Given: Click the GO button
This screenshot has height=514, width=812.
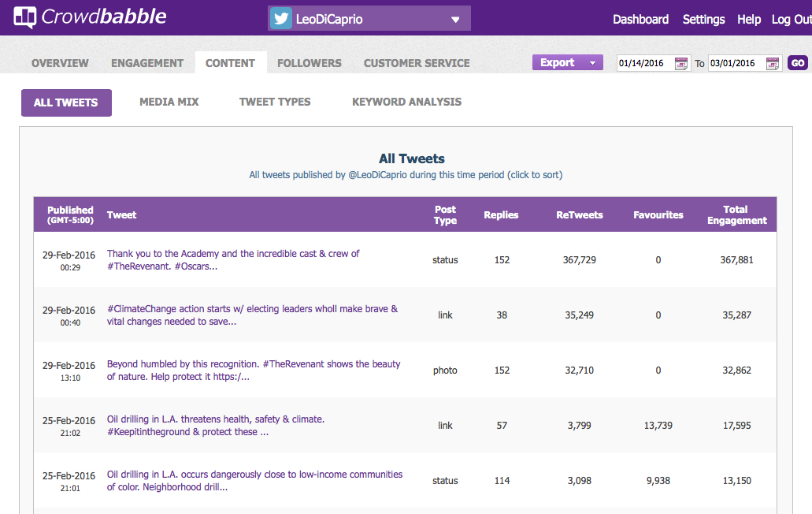Looking at the screenshot, I should 798,63.
